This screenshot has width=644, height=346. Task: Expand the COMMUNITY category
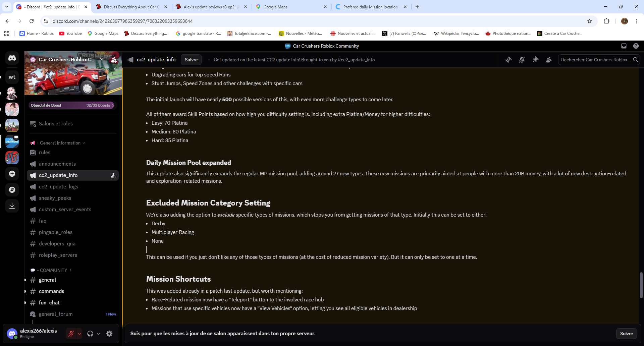click(54, 270)
